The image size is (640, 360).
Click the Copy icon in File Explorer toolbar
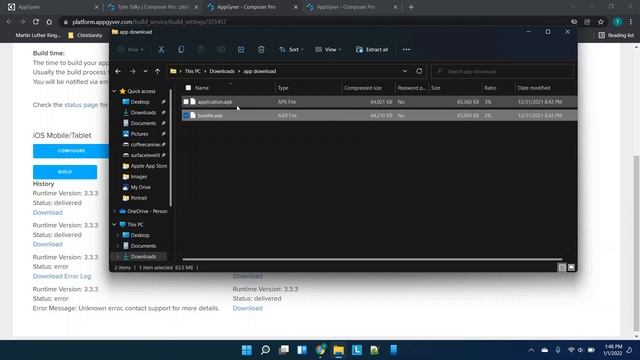181,49
